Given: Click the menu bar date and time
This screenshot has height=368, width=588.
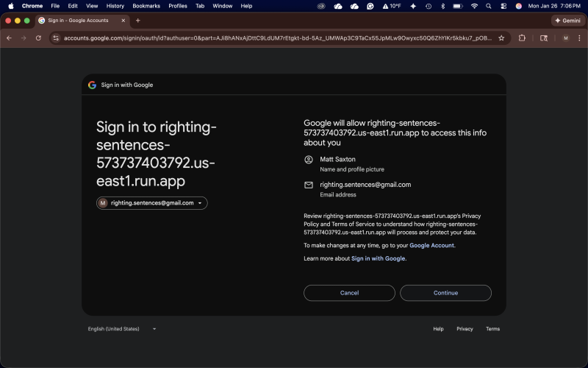Looking at the screenshot, I should (x=554, y=6).
